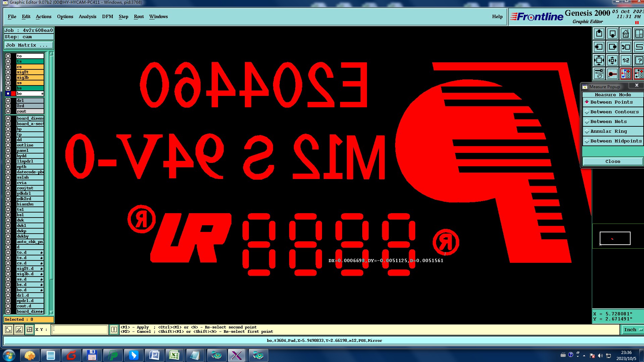Screen dimensions: 644x362
Task: Open the Inch units dropdown
Action: tap(632, 330)
